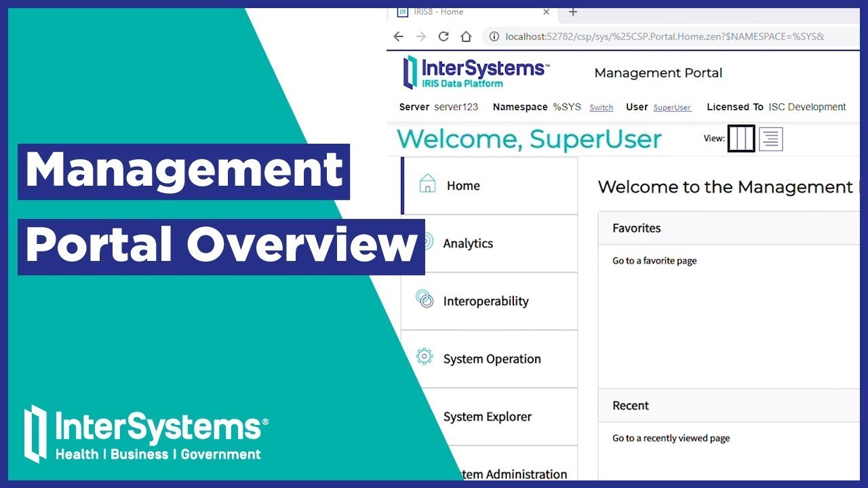Image resolution: width=868 pixels, height=488 pixels.
Task: Click the server123 server name text
Action: click(456, 107)
